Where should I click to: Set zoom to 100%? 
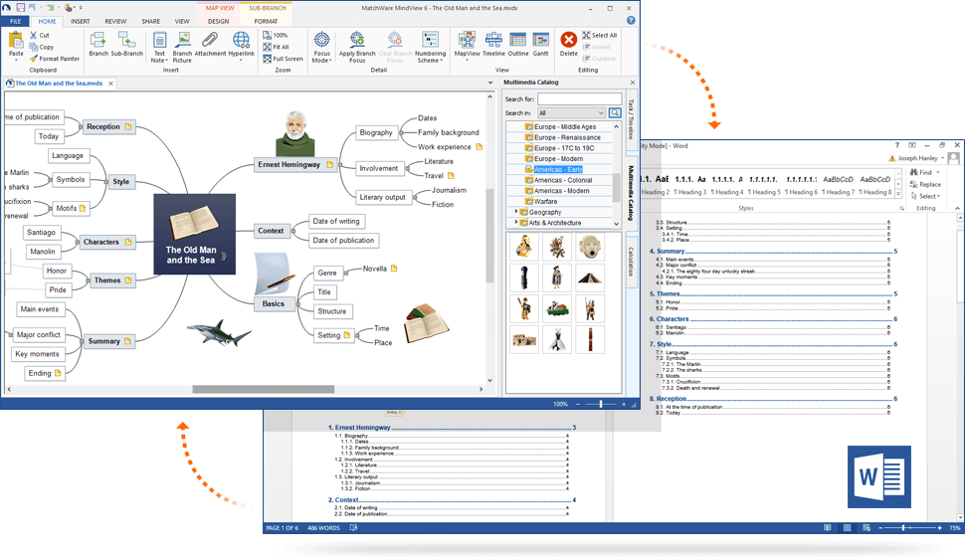click(276, 35)
